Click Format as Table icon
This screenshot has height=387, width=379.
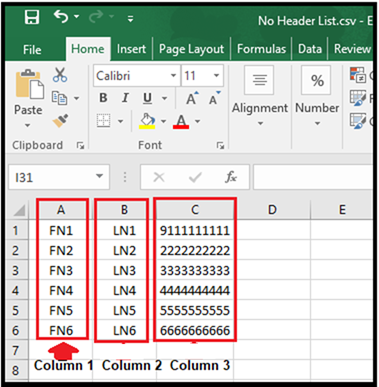tap(358, 98)
